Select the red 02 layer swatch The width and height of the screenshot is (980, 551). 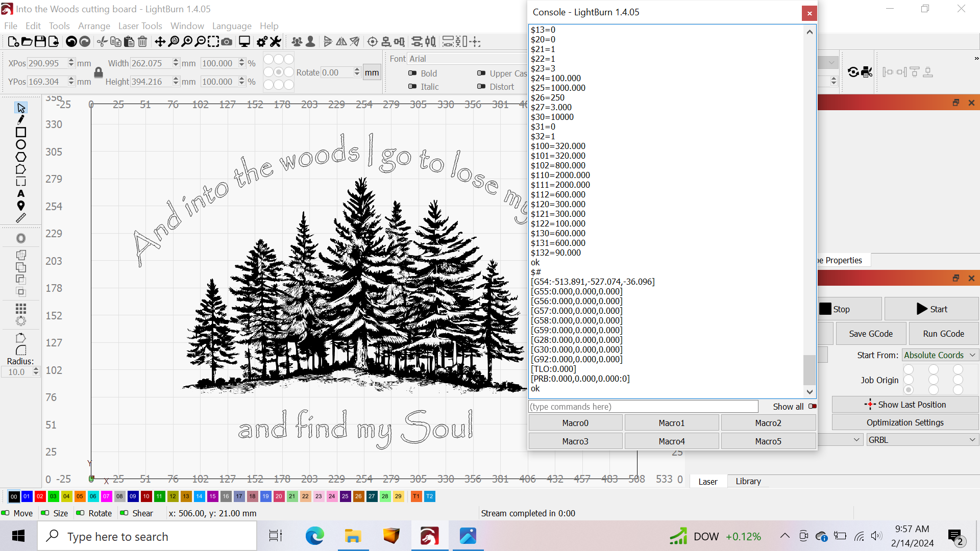pos(40,496)
